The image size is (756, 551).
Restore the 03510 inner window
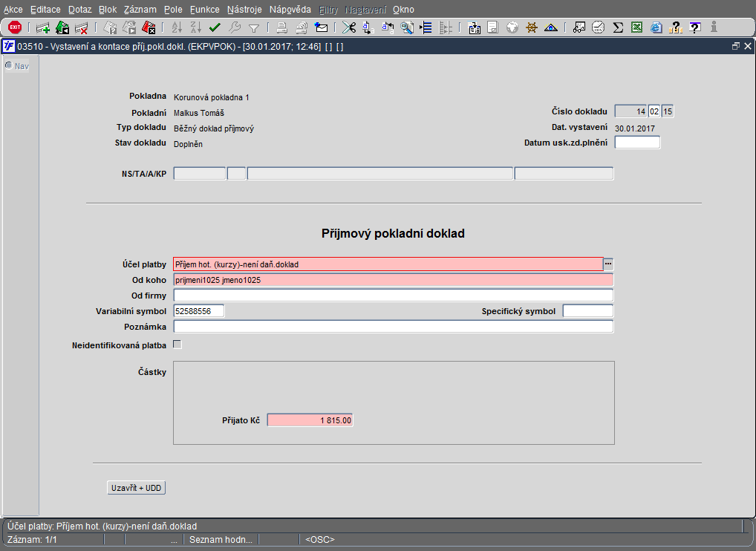[735, 46]
